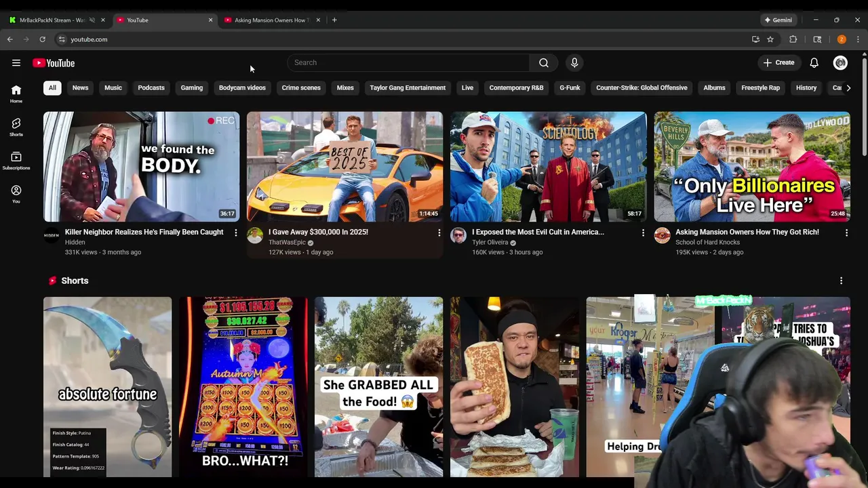The height and width of the screenshot is (488, 868).
Task: Open Hidden channel avatar
Action: 52,235
